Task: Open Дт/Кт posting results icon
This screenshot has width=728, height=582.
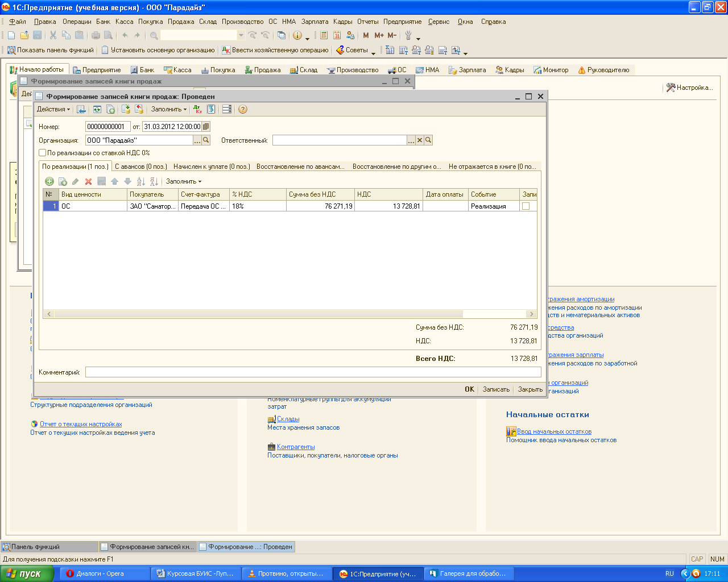Action: click(197, 109)
